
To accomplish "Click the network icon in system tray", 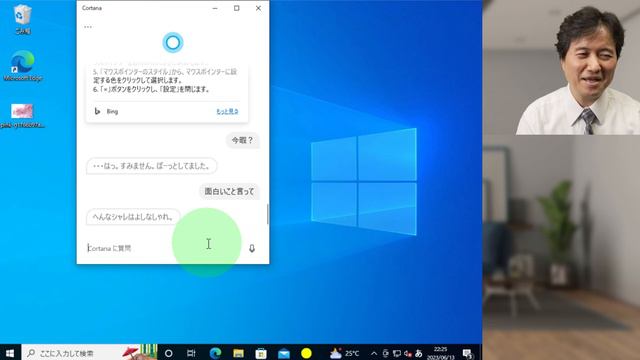I will (x=397, y=353).
